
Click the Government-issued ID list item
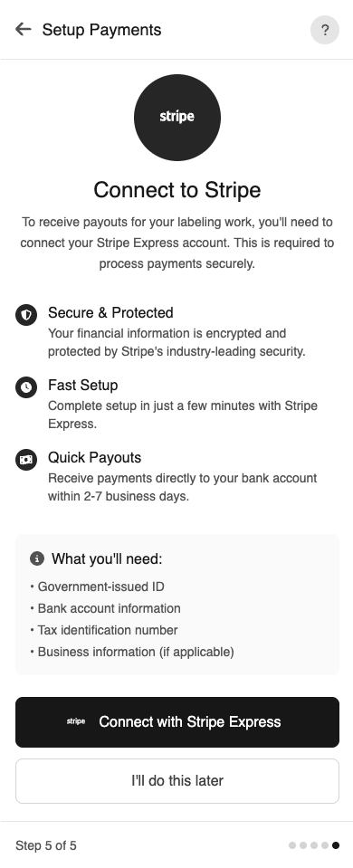point(98,587)
